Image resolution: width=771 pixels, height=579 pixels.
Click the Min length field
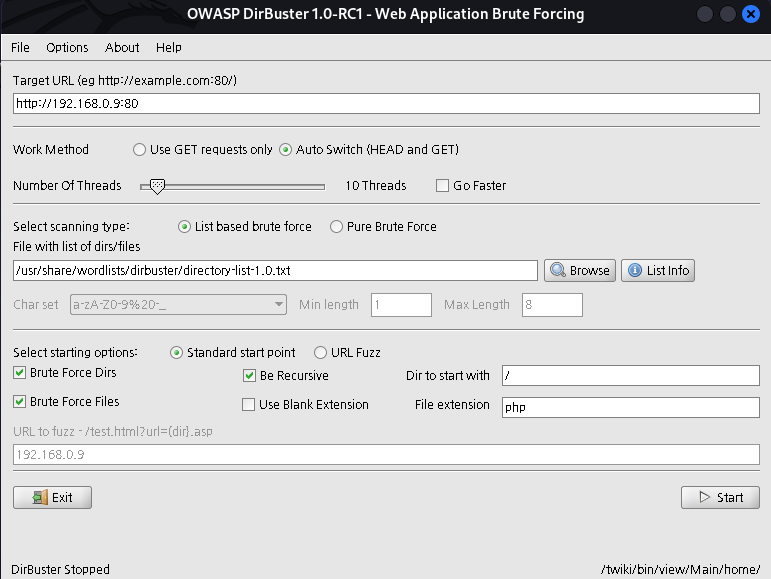[x=401, y=305]
